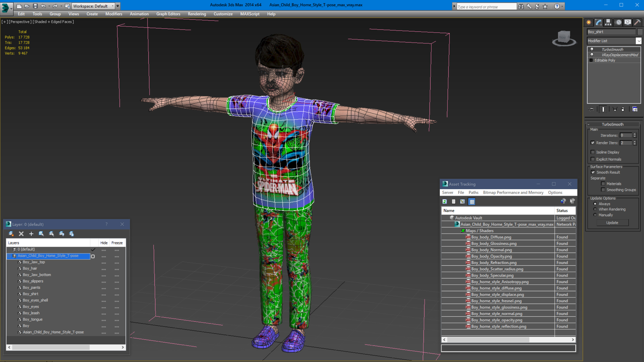Click the Boy_shirt object name field
This screenshot has height=362, width=644.
(611, 32)
